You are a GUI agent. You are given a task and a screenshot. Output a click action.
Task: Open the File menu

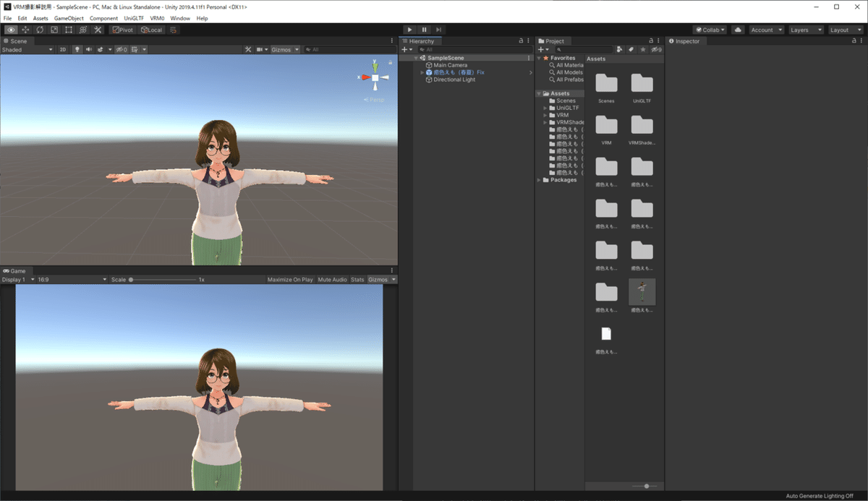[x=7, y=18]
